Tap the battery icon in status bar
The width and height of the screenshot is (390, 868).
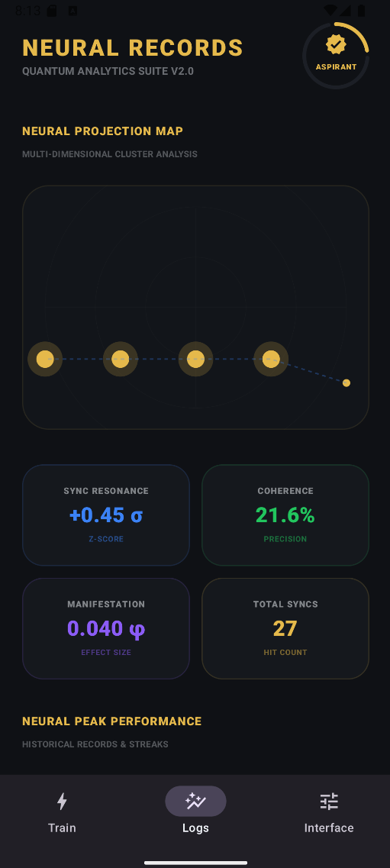coord(361,11)
